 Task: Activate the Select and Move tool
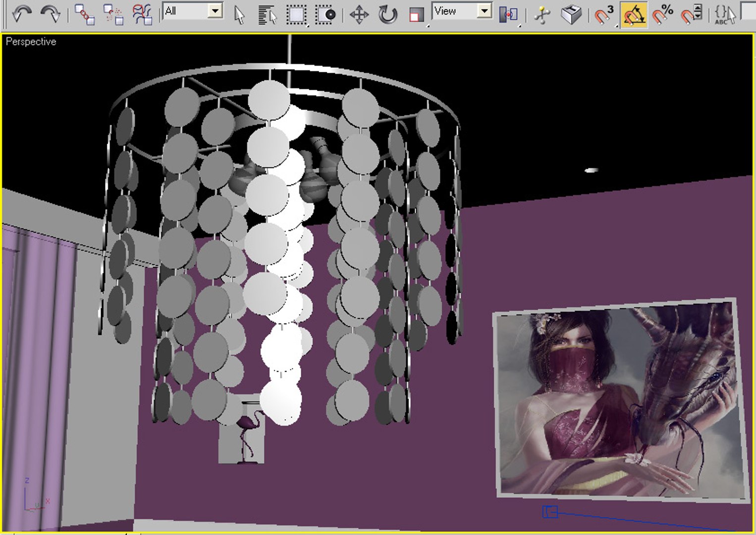[x=359, y=14]
